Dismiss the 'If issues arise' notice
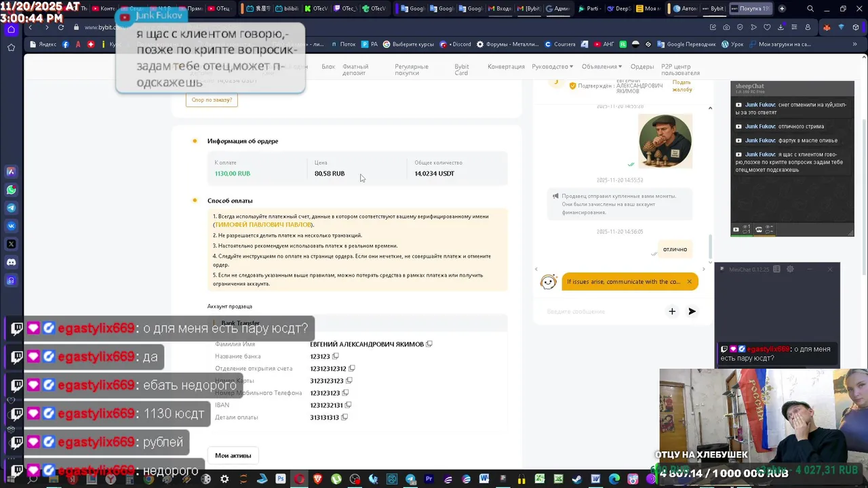Screen dimensions: 868x488 point(689,282)
